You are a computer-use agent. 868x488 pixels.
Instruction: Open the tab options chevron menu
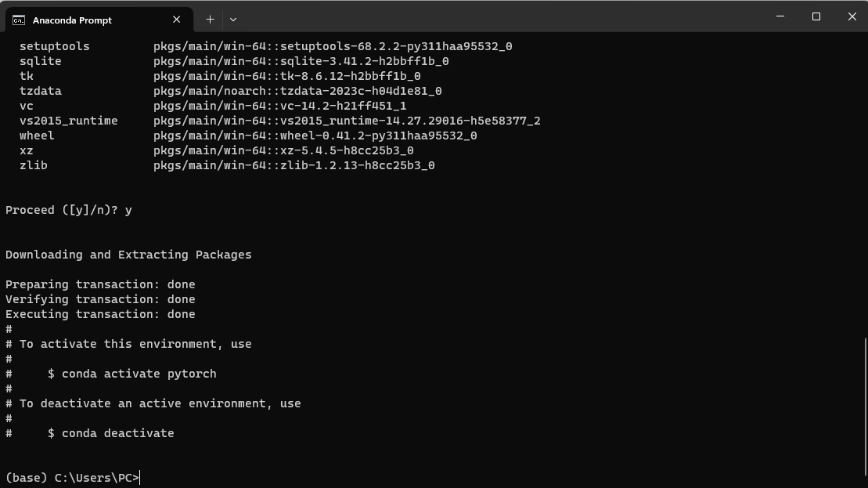click(232, 19)
